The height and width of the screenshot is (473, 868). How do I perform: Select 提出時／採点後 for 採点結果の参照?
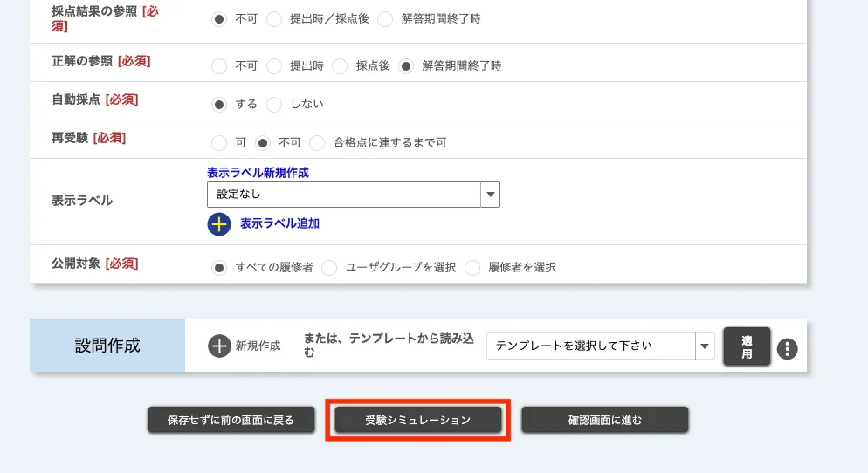click(274, 18)
